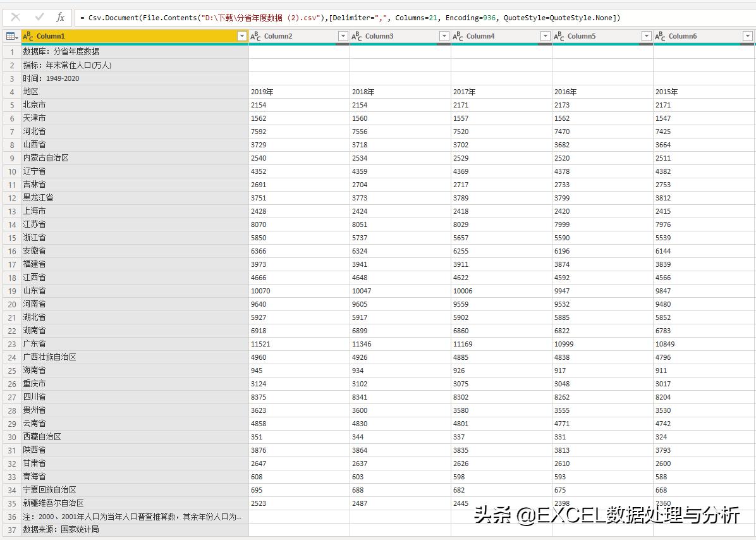Select row number 23 for 广东省
The height and width of the screenshot is (540, 756).
point(11,344)
